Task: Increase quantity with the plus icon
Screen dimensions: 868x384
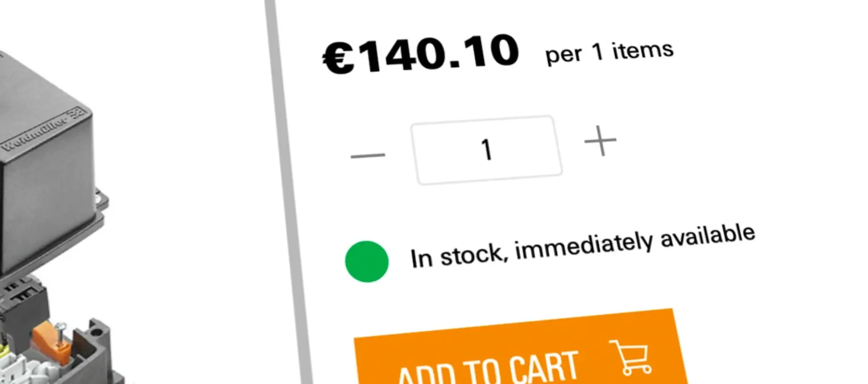Action: coord(600,141)
